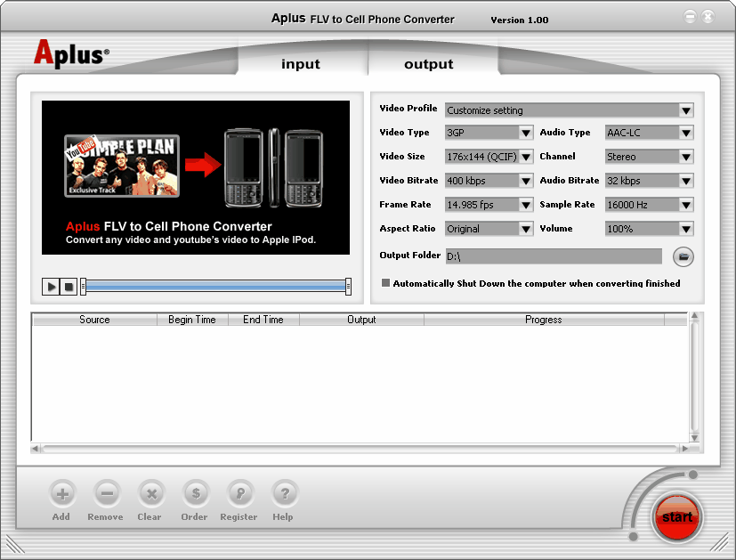The width and height of the screenshot is (736, 560).
Task: Click the Add file icon
Action: click(x=61, y=493)
